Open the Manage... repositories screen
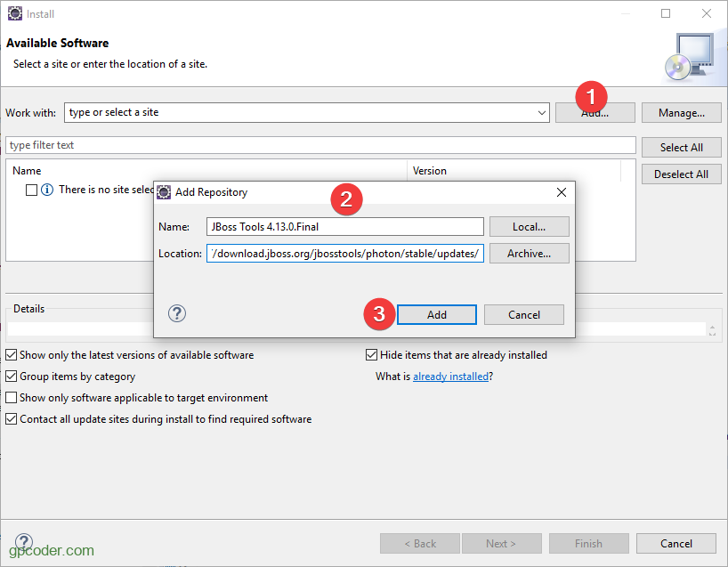 [x=681, y=113]
